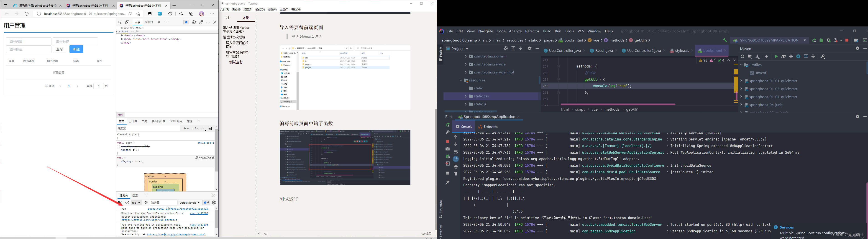Toggle .cls class editor in Styles
Image resolution: width=868 pixels, height=239 pixels.
pyautogui.click(x=195, y=129)
